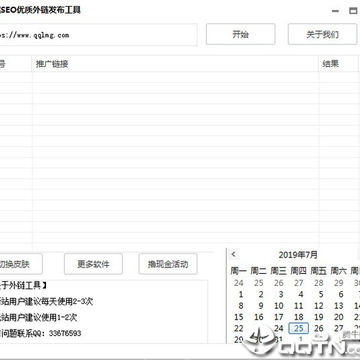Select July 26 in the calendar
360x360 pixels.
click(319, 328)
